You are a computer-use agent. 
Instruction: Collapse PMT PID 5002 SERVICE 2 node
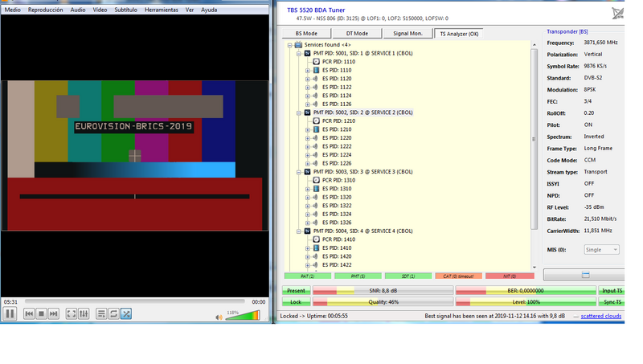299,112
